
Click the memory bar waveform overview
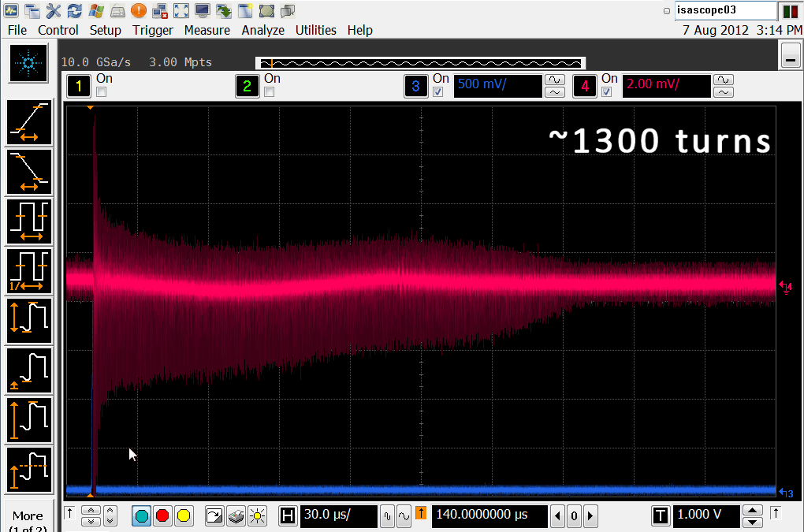(x=419, y=63)
